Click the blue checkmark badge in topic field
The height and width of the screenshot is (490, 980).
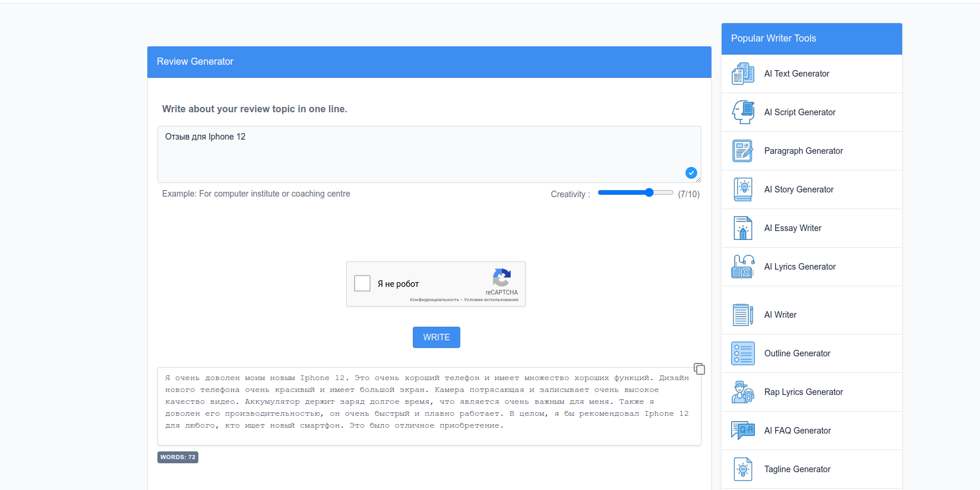pyautogui.click(x=691, y=173)
